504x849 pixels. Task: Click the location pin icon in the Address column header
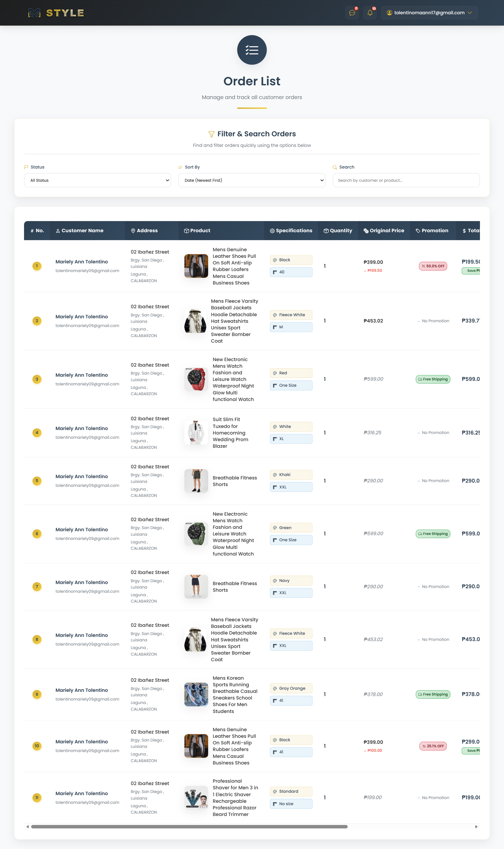133,231
